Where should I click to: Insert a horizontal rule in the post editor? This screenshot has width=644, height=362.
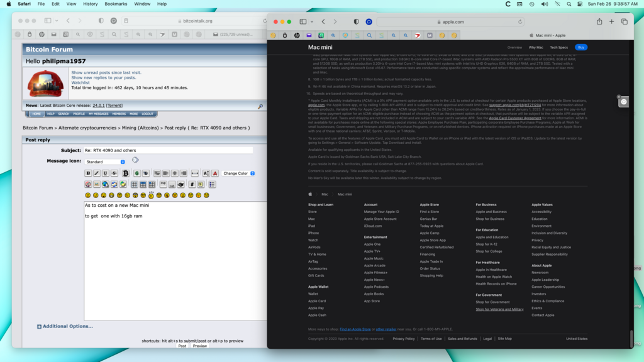point(195,173)
